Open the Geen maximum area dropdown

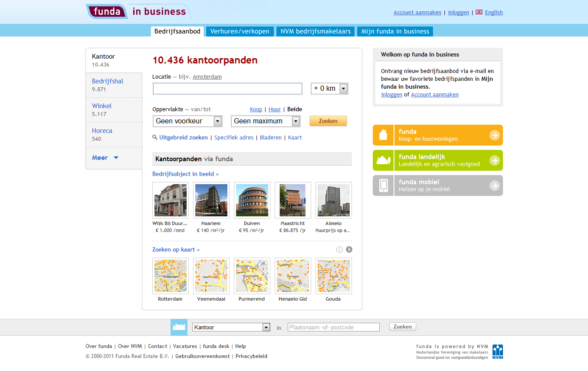[x=266, y=121]
